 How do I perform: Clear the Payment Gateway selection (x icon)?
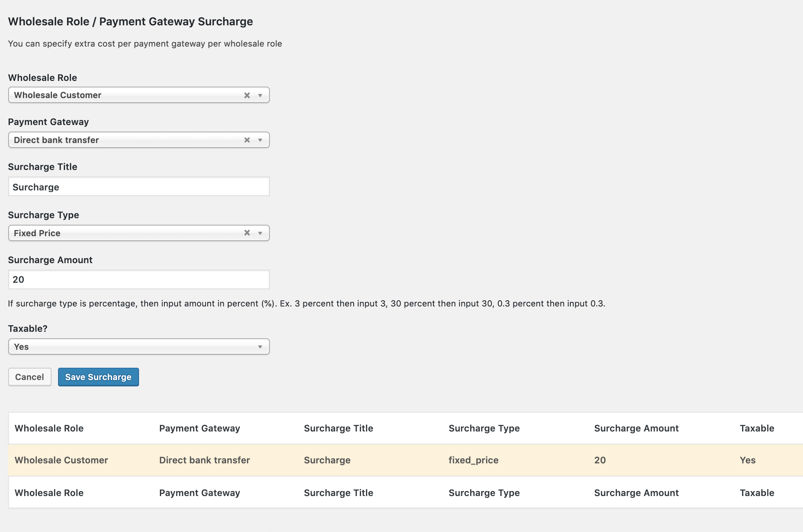247,140
